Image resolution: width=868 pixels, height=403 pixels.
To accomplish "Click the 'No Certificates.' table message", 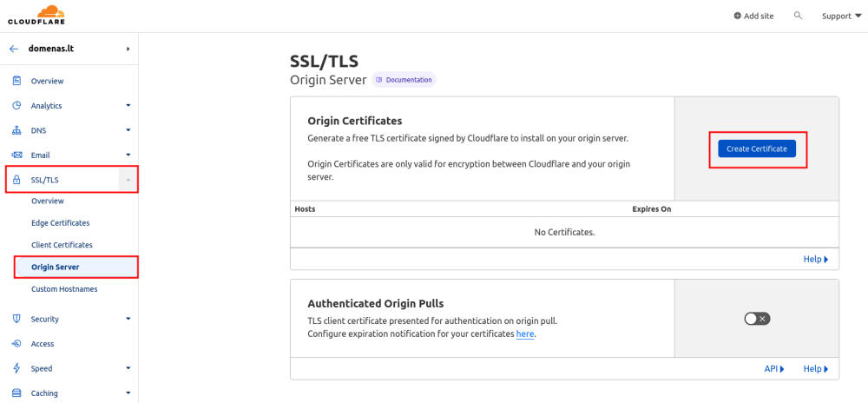I will pyautogui.click(x=564, y=232).
